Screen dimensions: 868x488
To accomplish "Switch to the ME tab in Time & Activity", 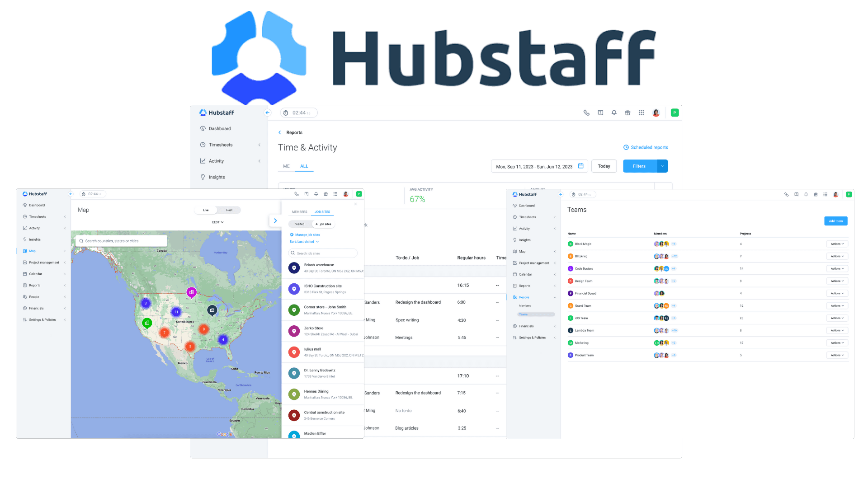I will (x=286, y=166).
